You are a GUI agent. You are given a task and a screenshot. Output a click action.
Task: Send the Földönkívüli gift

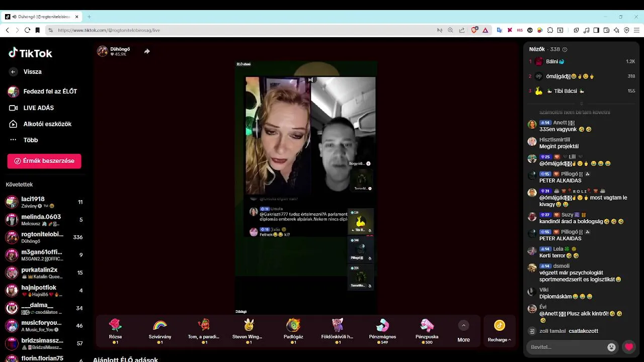coord(337,331)
